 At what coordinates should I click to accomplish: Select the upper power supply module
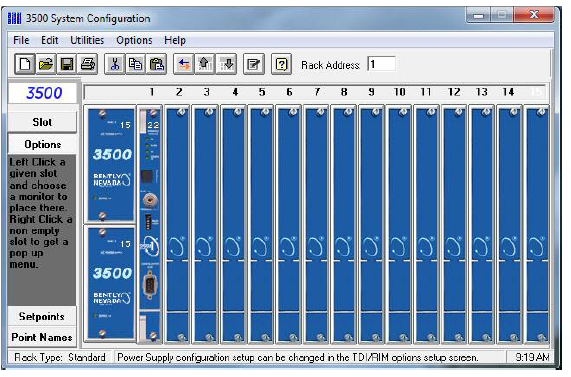point(110,164)
